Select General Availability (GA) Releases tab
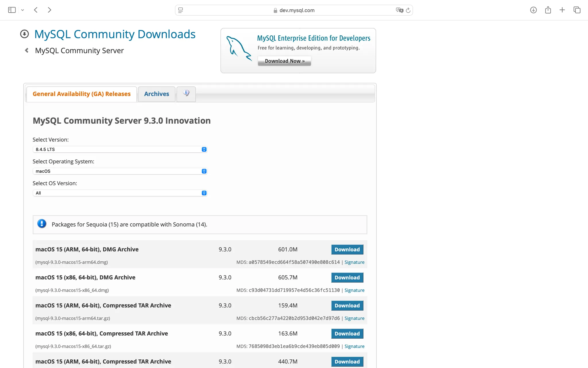The height and width of the screenshot is (368, 588). pyautogui.click(x=82, y=94)
